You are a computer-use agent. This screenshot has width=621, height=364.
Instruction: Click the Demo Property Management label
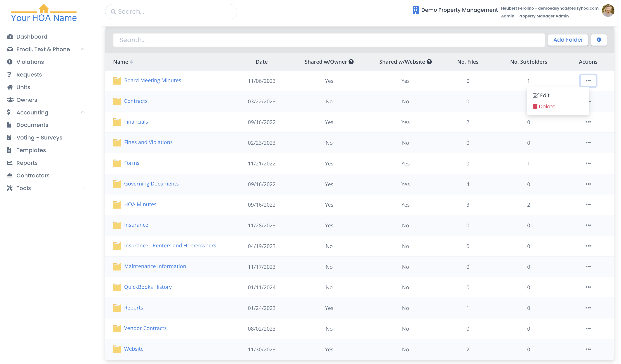click(x=459, y=10)
